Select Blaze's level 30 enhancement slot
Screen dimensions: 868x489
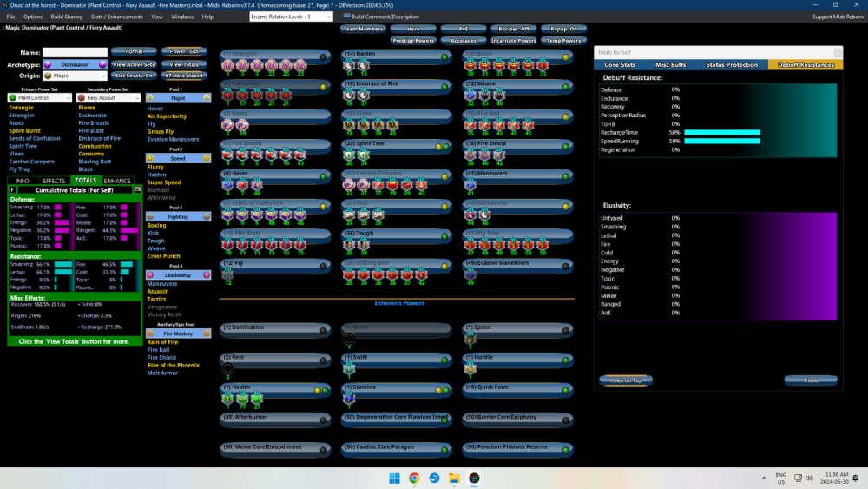(x=470, y=66)
